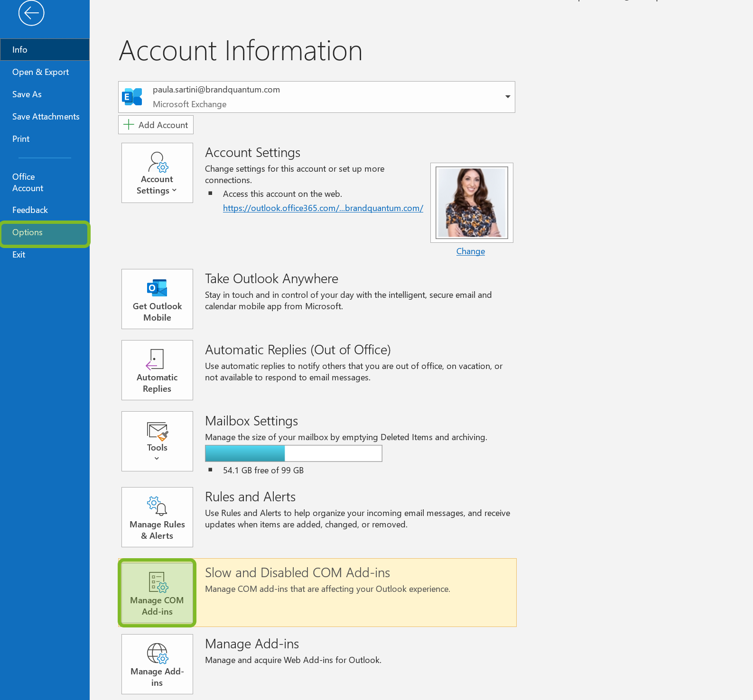
Task: Click the Take Outlook Anywhere heading
Action: coord(271,279)
